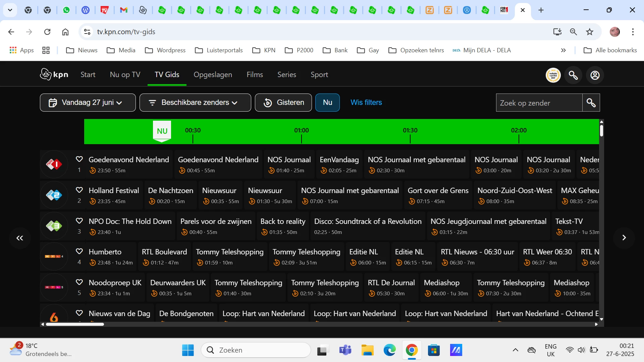Open the Nieuws bookmark folder
The width and height of the screenshot is (644, 362).
click(x=82, y=50)
